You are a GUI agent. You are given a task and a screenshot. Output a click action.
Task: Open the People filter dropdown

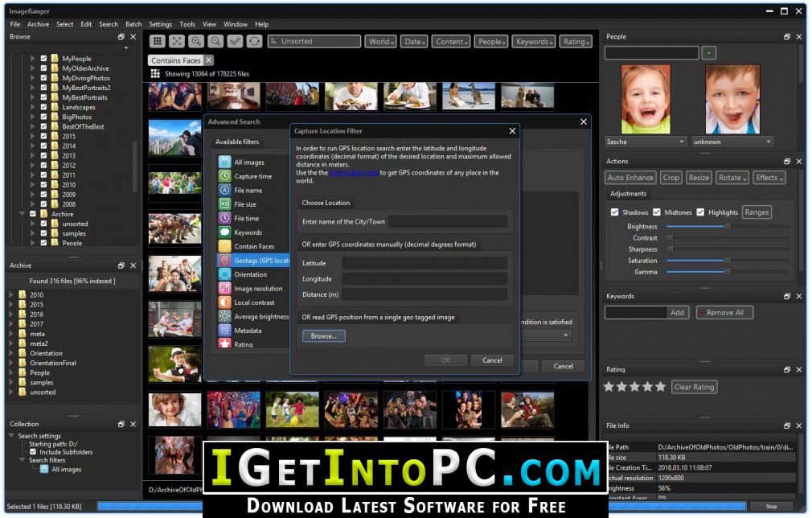pos(491,42)
